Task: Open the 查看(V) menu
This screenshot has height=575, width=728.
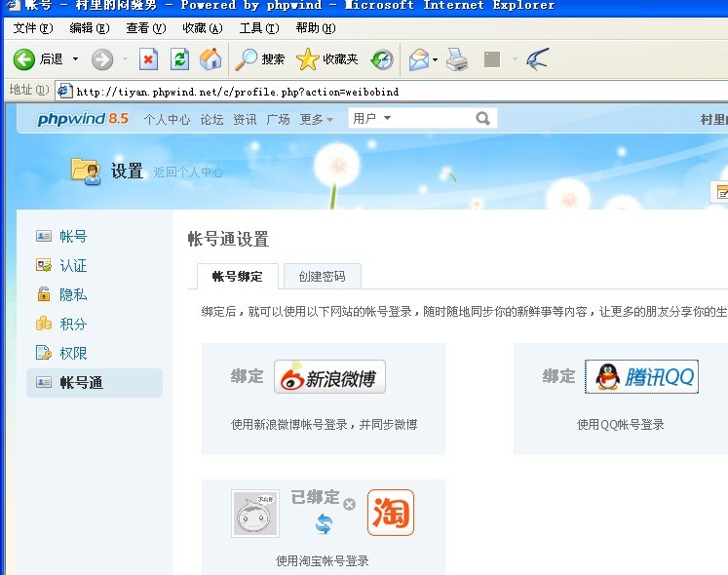Action: (146, 28)
